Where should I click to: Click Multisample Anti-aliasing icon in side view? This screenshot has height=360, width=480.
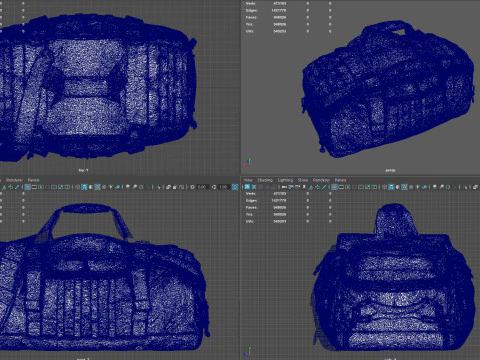[448, 187]
